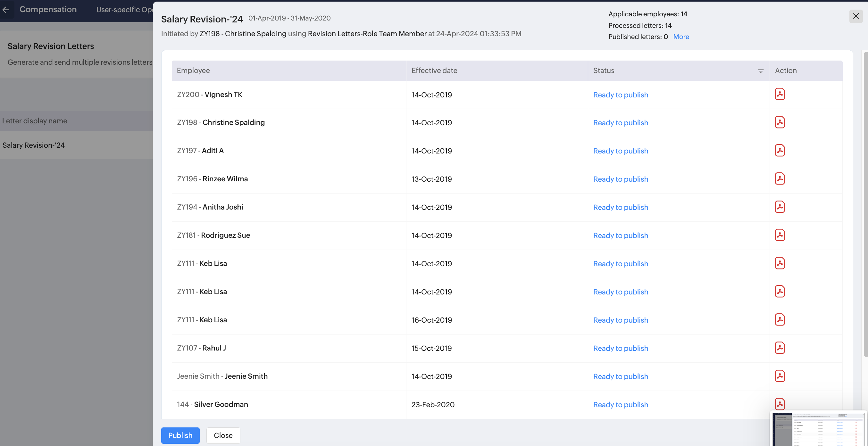
Task: Click the Close button at bottom
Action: pyautogui.click(x=223, y=435)
